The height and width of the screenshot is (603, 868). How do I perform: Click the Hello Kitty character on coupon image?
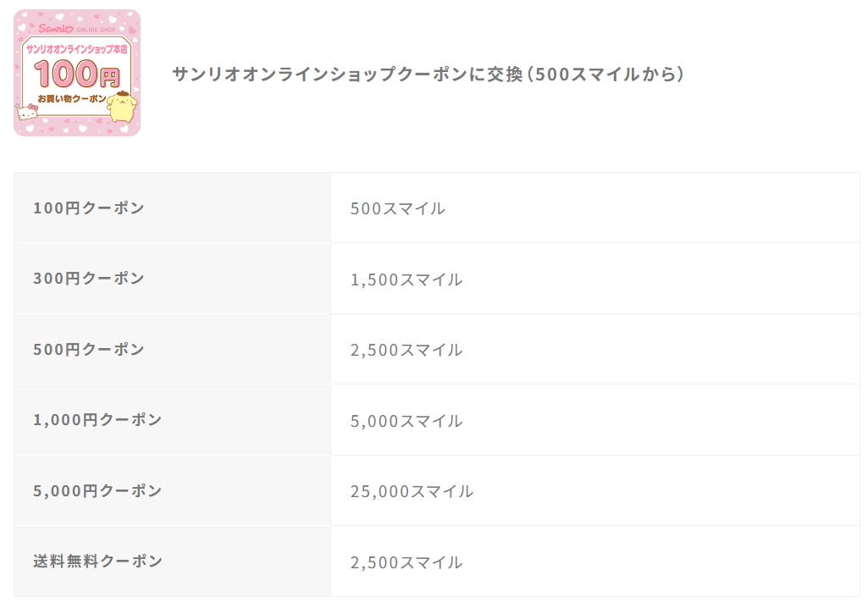point(28,112)
